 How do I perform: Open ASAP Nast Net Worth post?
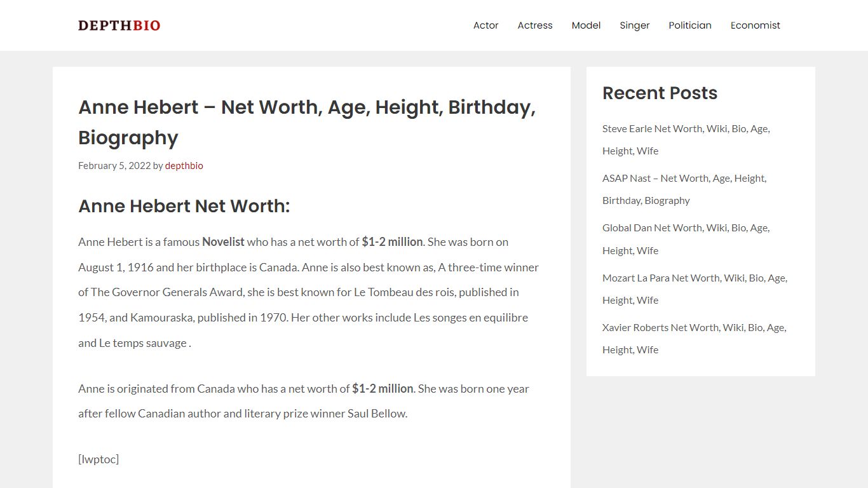click(684, 189)
